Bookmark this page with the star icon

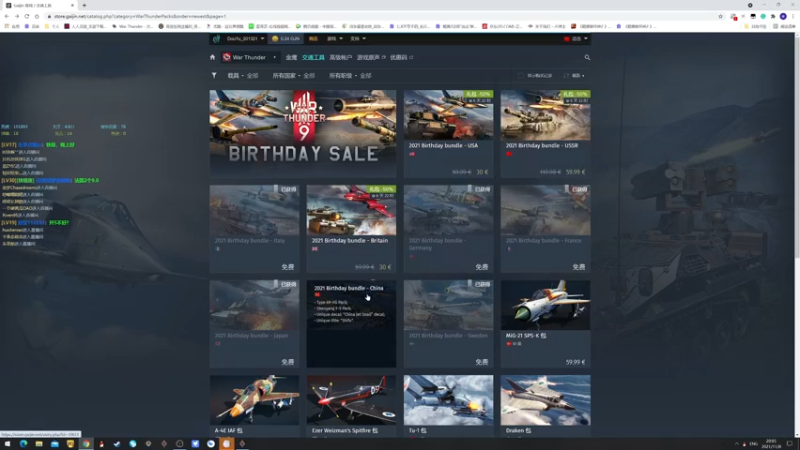(720, 16)
